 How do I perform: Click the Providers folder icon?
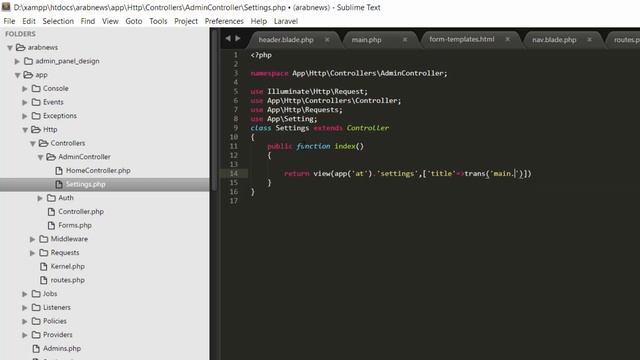pos(36,335)
